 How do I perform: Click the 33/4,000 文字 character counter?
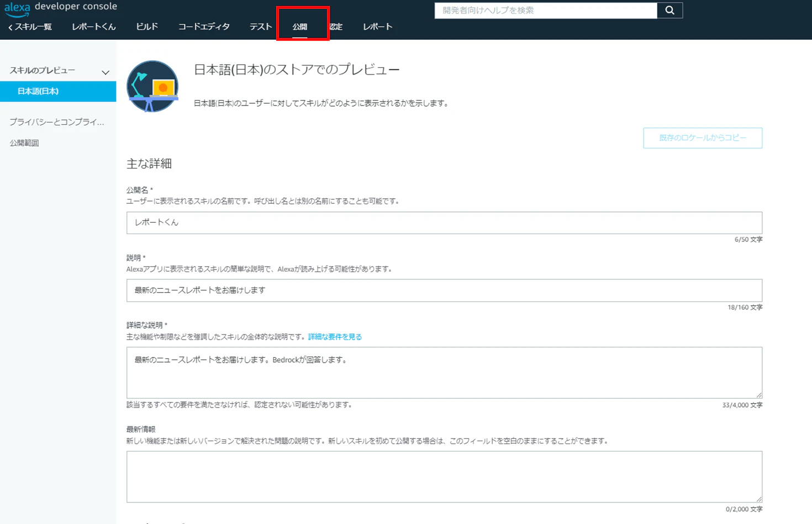tap(742, 405)
